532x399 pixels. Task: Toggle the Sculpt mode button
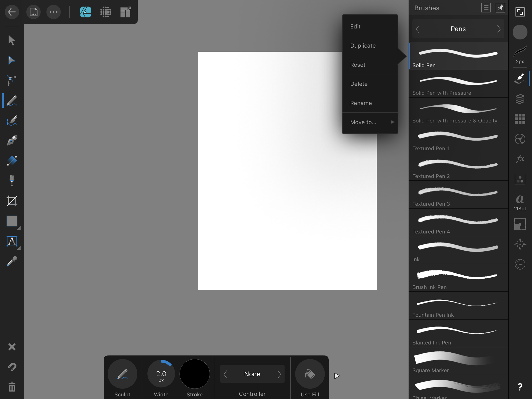(122, 374)
